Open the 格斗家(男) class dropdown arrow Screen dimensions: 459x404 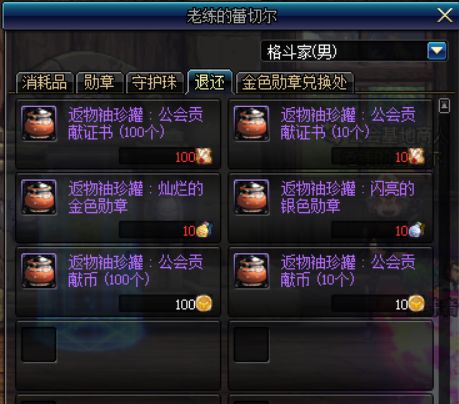click(437, 51)
